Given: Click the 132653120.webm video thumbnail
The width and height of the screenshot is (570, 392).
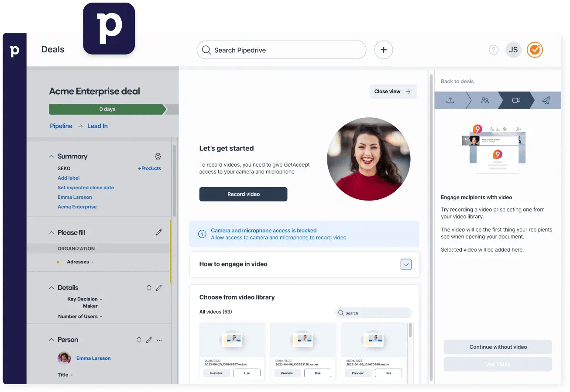Looking at the screenshot, I should pyautogui.click(x=303, y=340).
